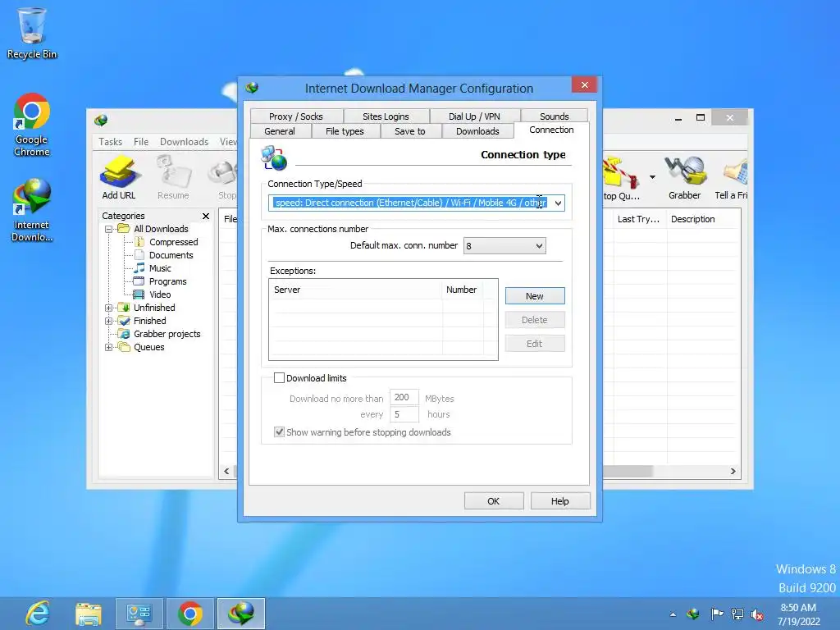Select Programs in Categories tree

click(167, 281)
